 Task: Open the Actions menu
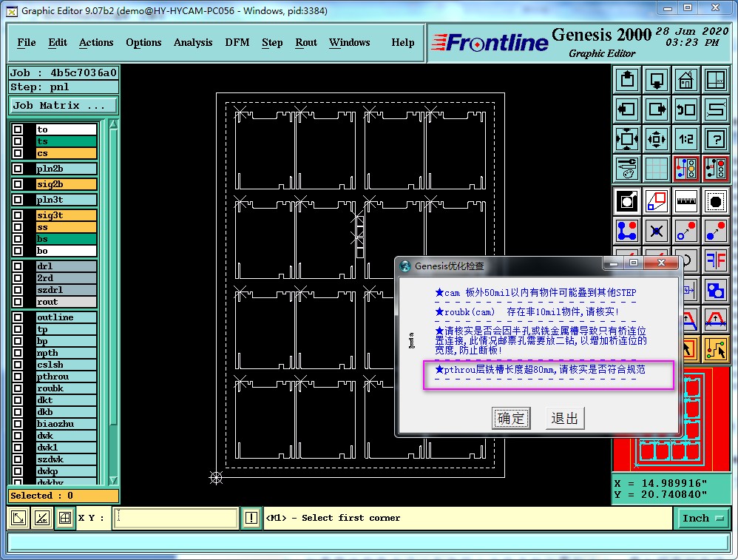[x=96, y=42]
